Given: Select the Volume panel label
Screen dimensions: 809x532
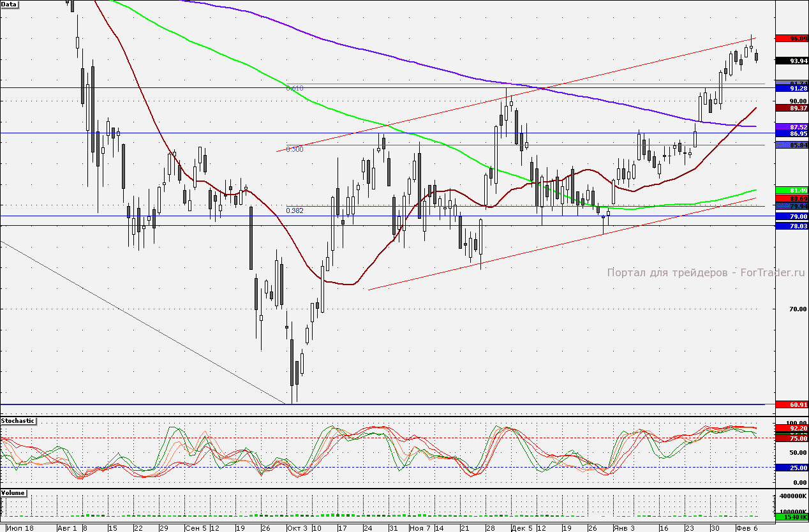Looking at the screenshot, I should pyautogui.click(x=13, y=494).
